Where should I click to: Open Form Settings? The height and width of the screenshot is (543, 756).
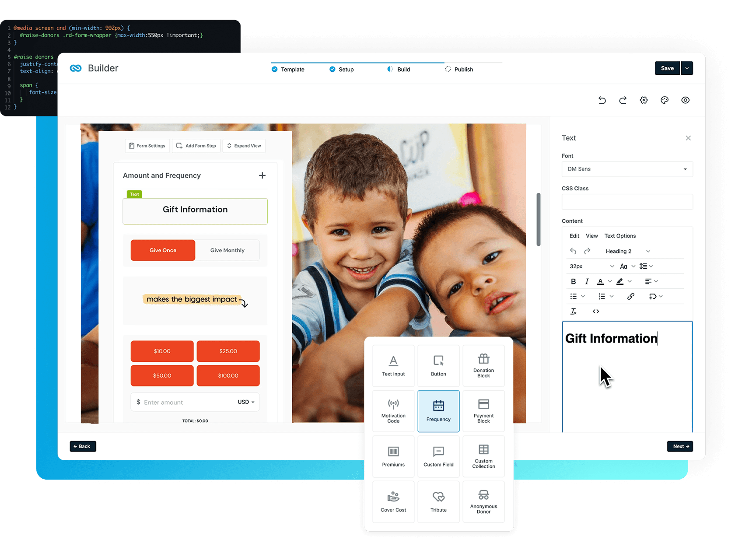pos(147,146)
